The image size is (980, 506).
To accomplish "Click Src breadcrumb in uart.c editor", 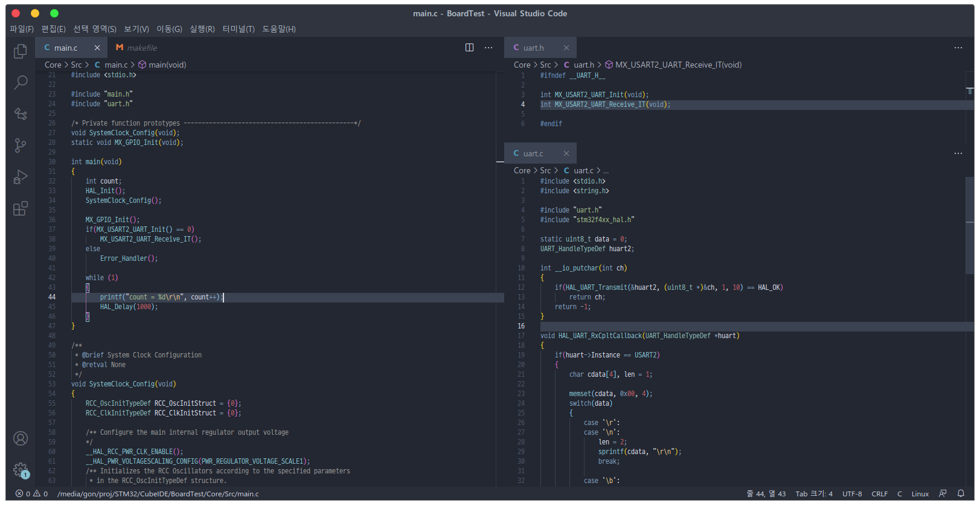I will 545,170.
